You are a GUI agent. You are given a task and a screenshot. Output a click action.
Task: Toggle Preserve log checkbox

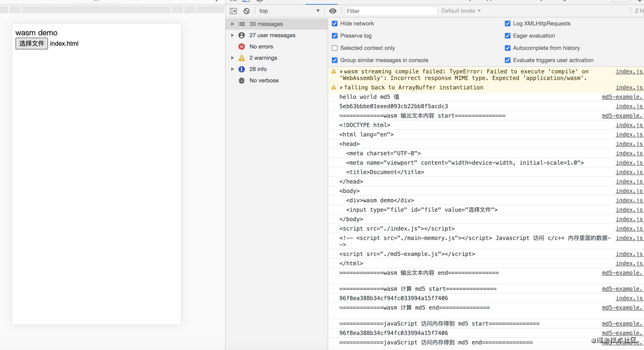[334, 36]
